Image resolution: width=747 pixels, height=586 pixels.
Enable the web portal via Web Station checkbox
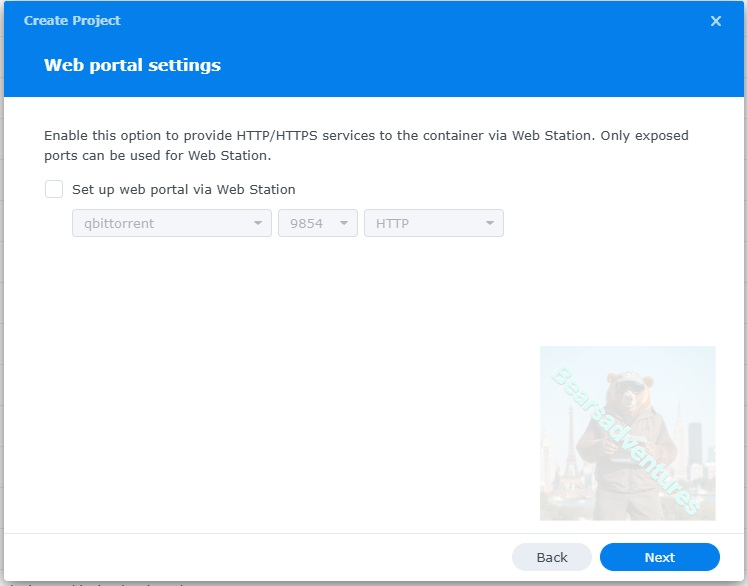pos(54,189)
